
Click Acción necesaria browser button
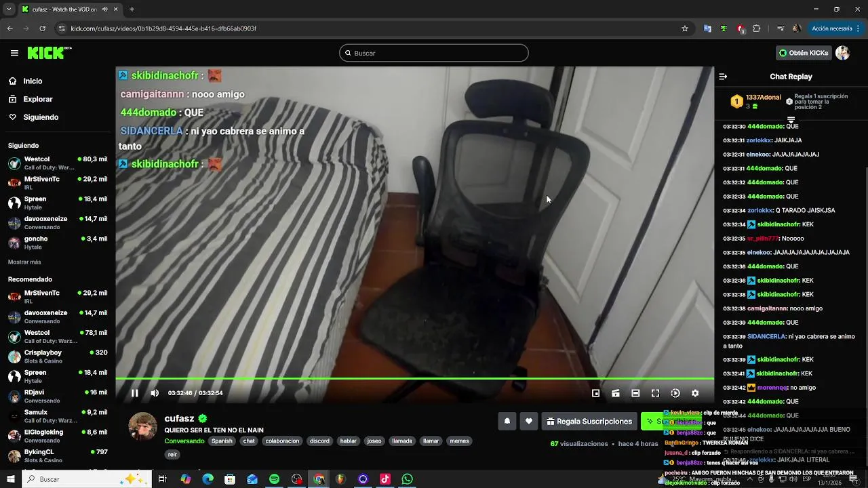831,28
